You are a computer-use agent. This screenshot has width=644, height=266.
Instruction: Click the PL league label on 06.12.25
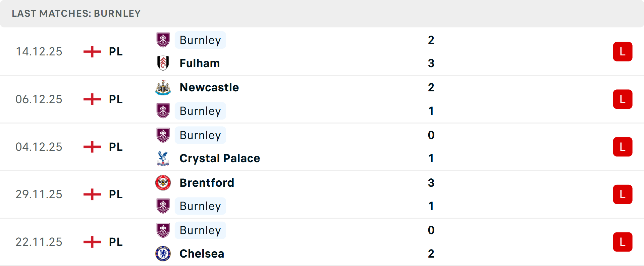pyautogui.click(x=116, y=99)
